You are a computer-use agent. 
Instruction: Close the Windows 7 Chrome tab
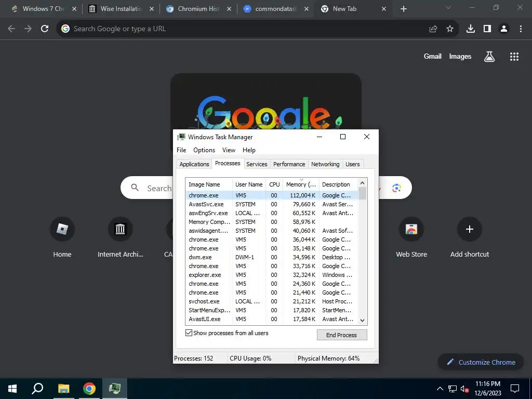[74, 9]
